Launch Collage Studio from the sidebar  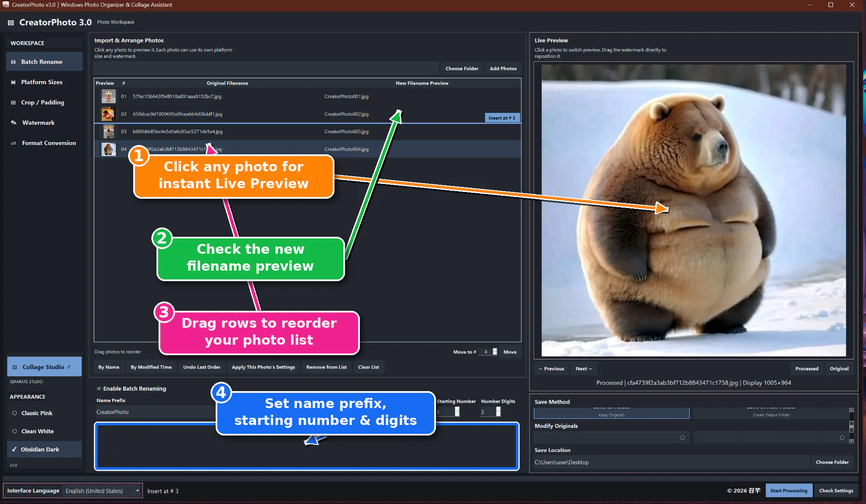click(x=44, y=367)
